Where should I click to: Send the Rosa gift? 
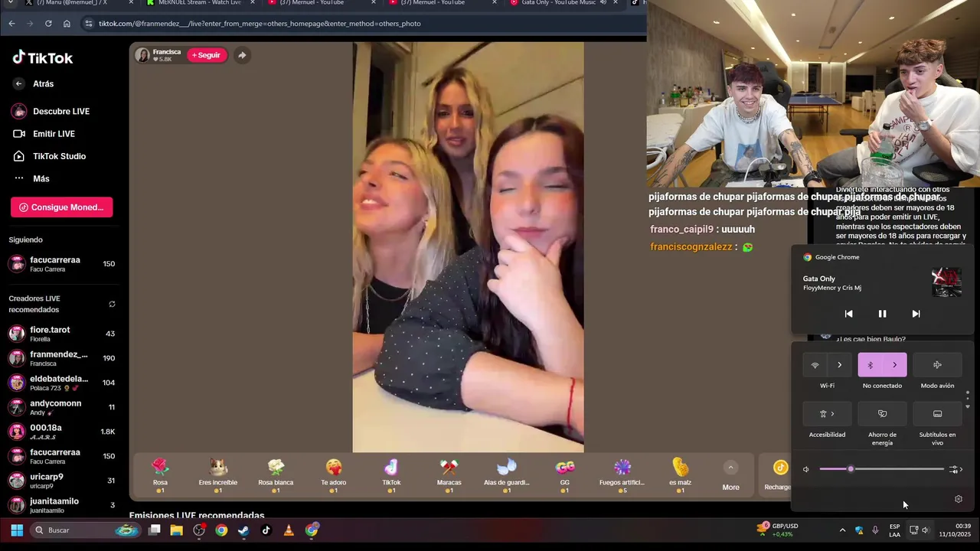point(160,475)
